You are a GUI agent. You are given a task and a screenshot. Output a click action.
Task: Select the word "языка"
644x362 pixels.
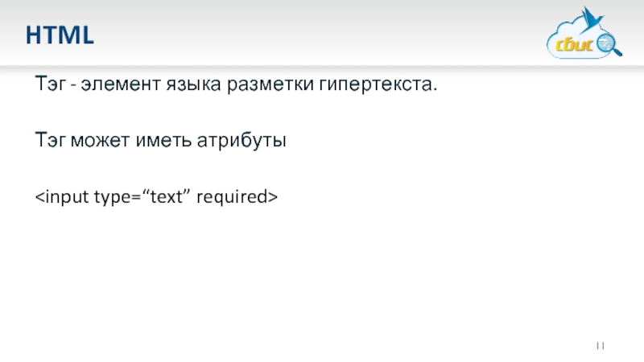192,84
